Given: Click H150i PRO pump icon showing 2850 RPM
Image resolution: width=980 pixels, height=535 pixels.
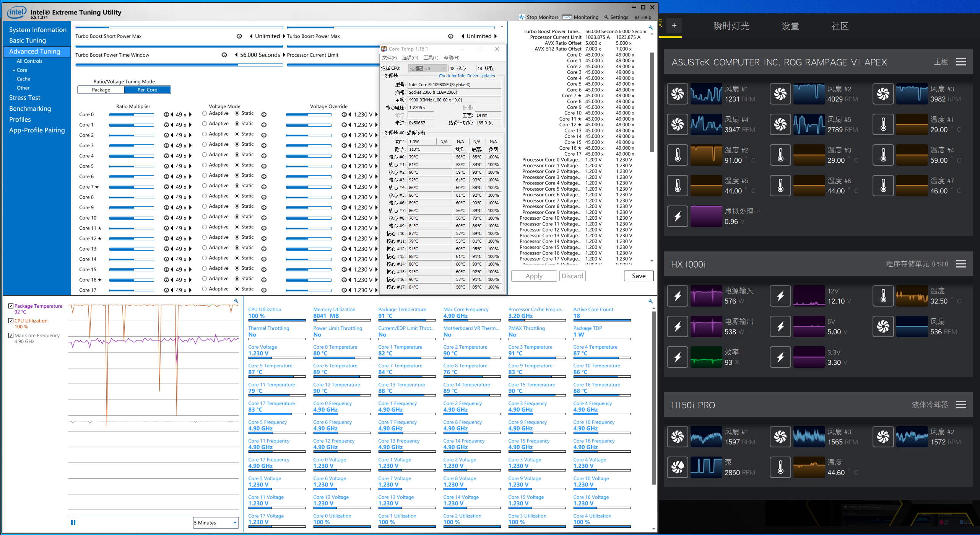Looking at the screenshot, I should pyautogui.click(x=677, y=467).
